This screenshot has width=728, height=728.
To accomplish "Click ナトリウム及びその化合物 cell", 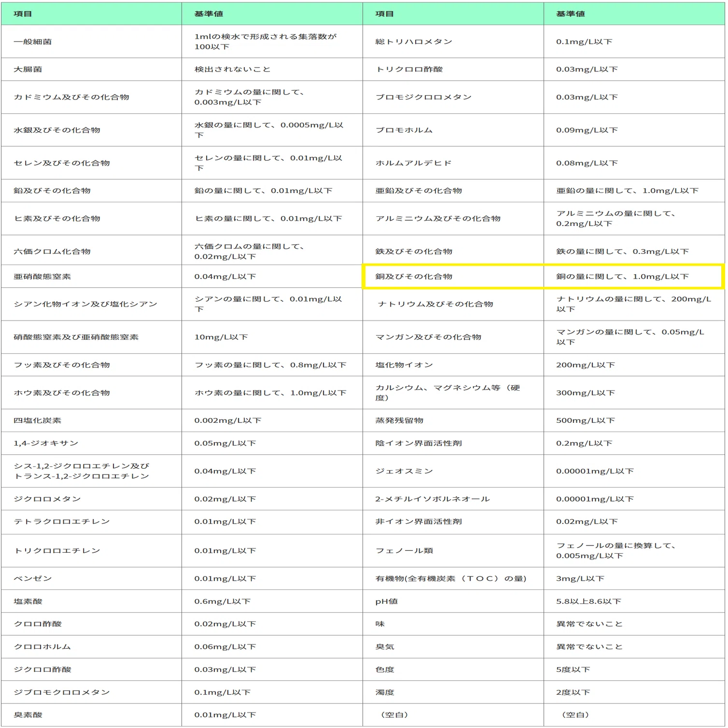I will coord(453,304).
